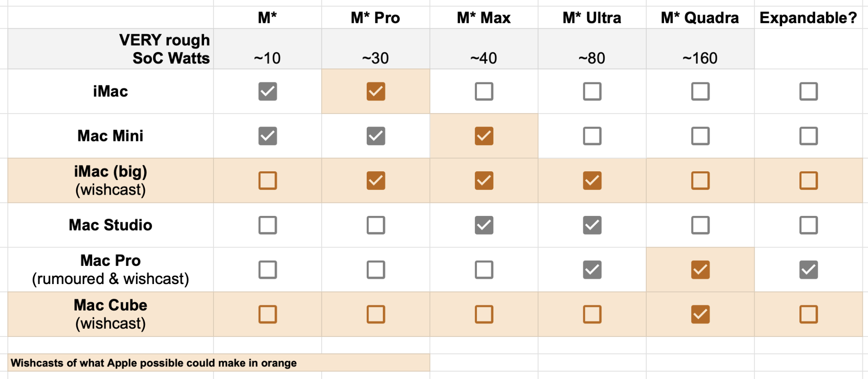This screenshot has width=868, height=379.
Task: Toggle Mac Mini M* Max orange checkbox
Action: click(484, 136)
